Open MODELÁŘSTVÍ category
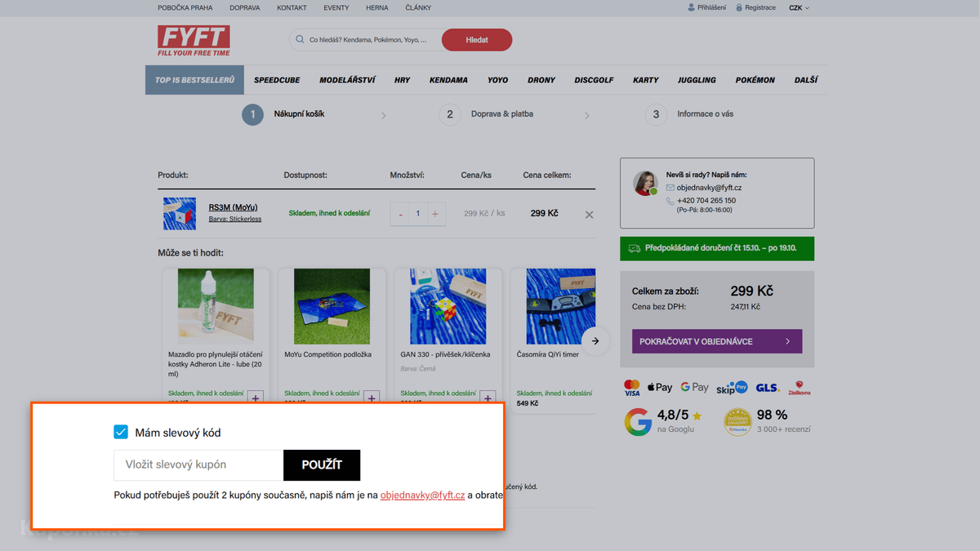 pyautogui.click(x=347, y=80)
